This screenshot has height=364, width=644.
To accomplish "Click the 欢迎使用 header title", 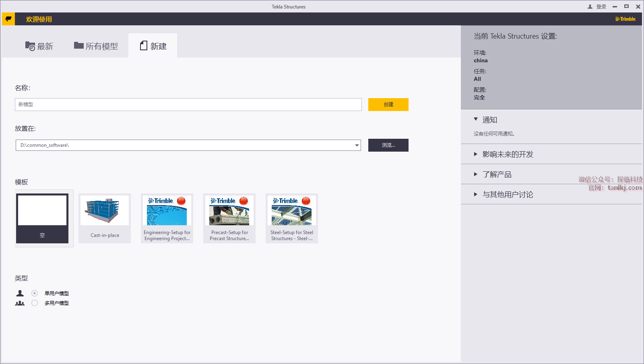I will point(39,19).
